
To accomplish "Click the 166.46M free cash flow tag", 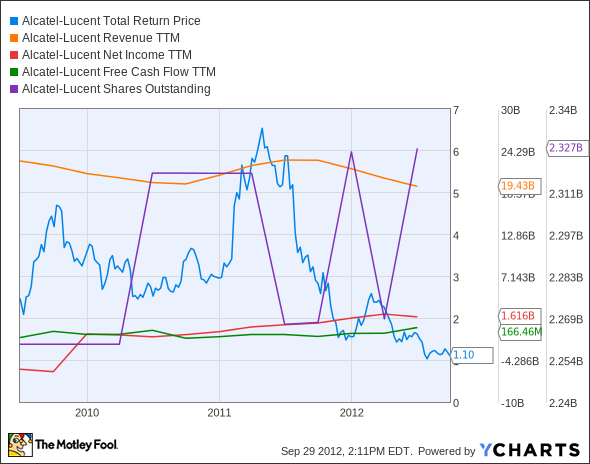I will [x=520, y=332].
